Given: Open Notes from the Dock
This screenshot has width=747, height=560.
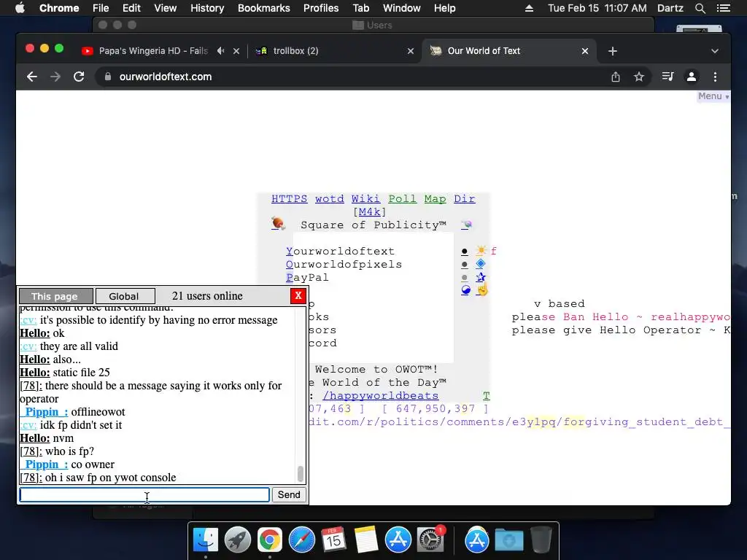Looking at the screenshot, I should (366, 540).
